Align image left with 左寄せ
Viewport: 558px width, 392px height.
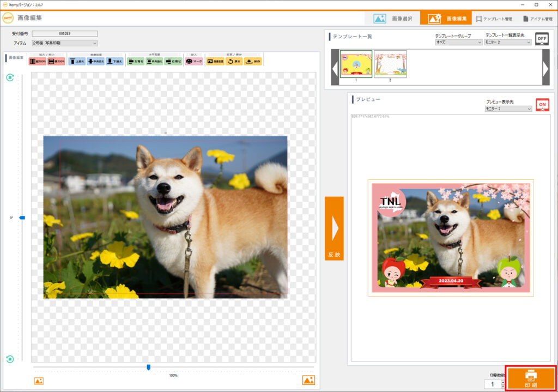click(136, 62)
